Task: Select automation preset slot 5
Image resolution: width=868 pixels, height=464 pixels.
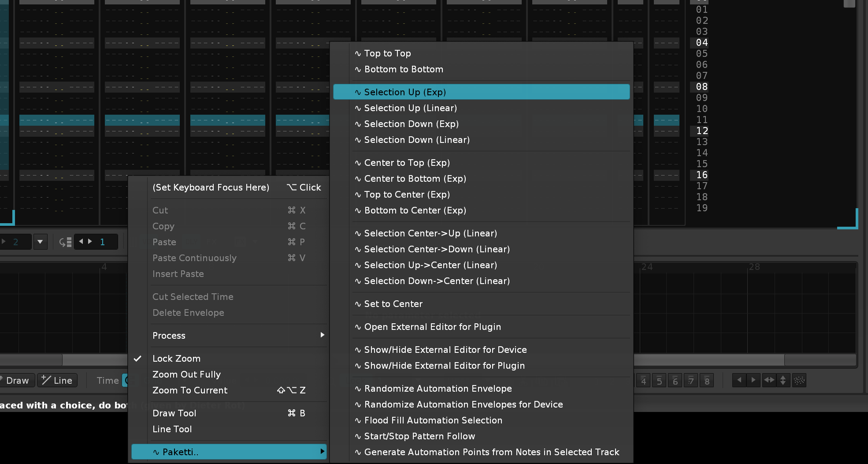Action: pyautogui.click(x=659, y=380)
